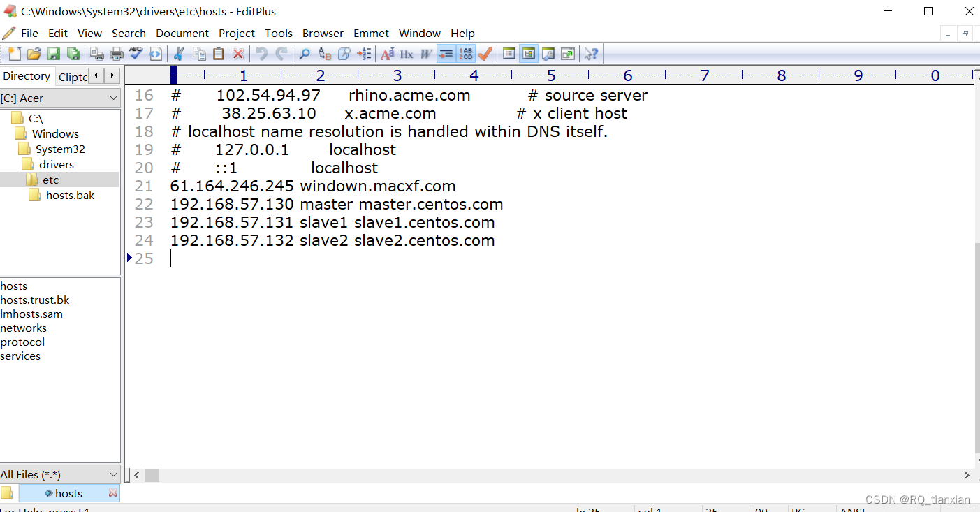Screen dimensions: 980x512
Task: Save the hosts file using the Save icon
Action: click(53, 54)
